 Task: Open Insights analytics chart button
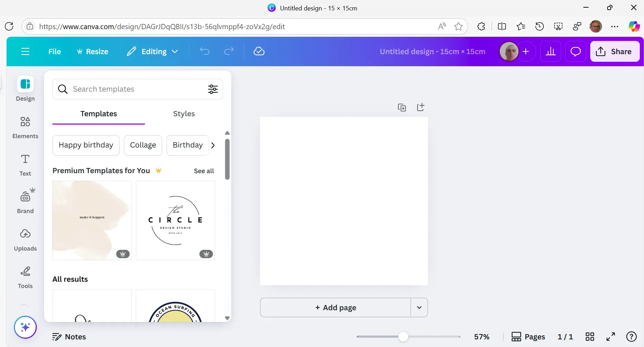click(551, 52)
